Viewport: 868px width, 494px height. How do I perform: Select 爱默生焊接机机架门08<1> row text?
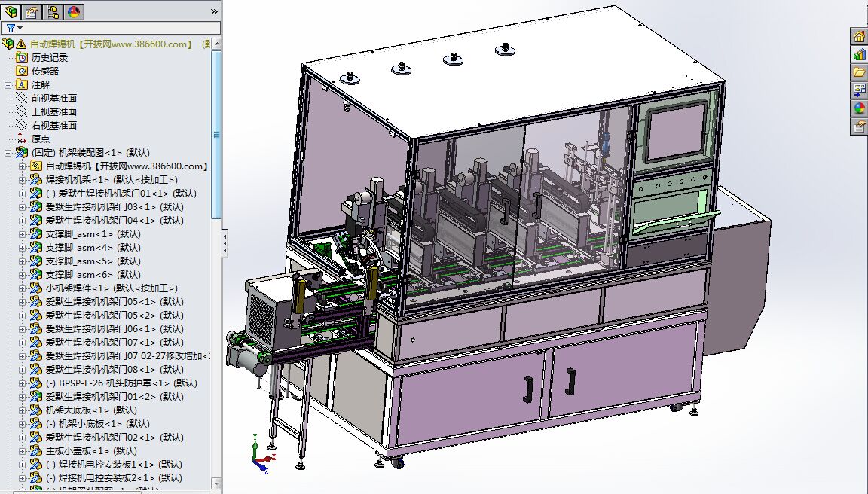coord(115,370)
